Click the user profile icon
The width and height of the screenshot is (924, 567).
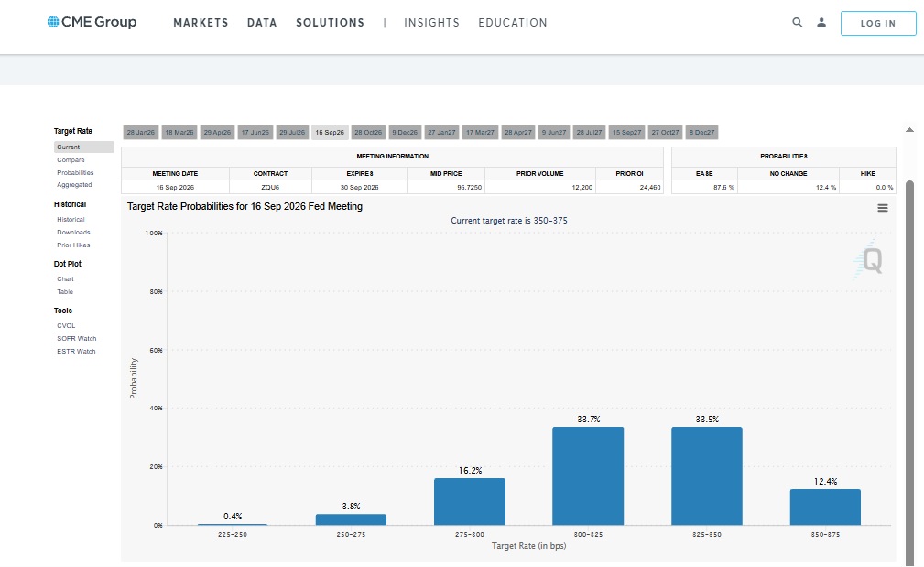pos(821,23)
